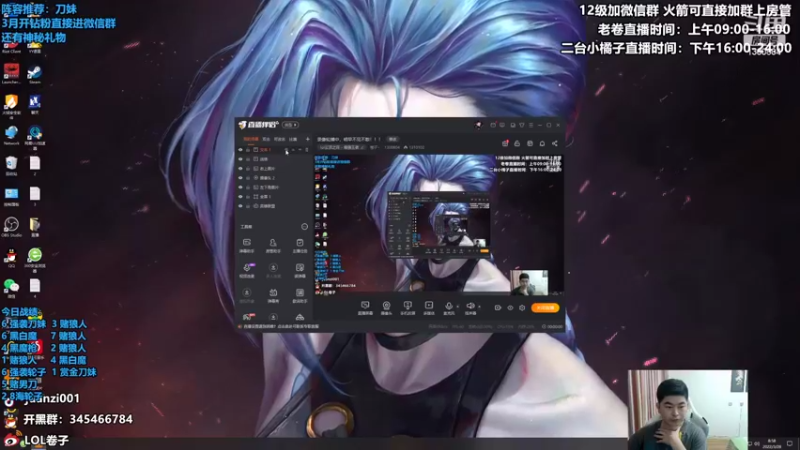
Task: Switch to the third scene tab
Action: (279, 139)
